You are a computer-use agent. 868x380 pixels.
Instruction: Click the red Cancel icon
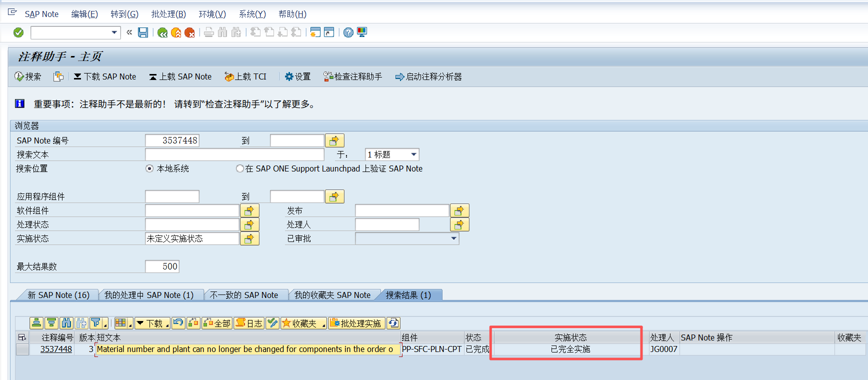click(x=189, y=32)
